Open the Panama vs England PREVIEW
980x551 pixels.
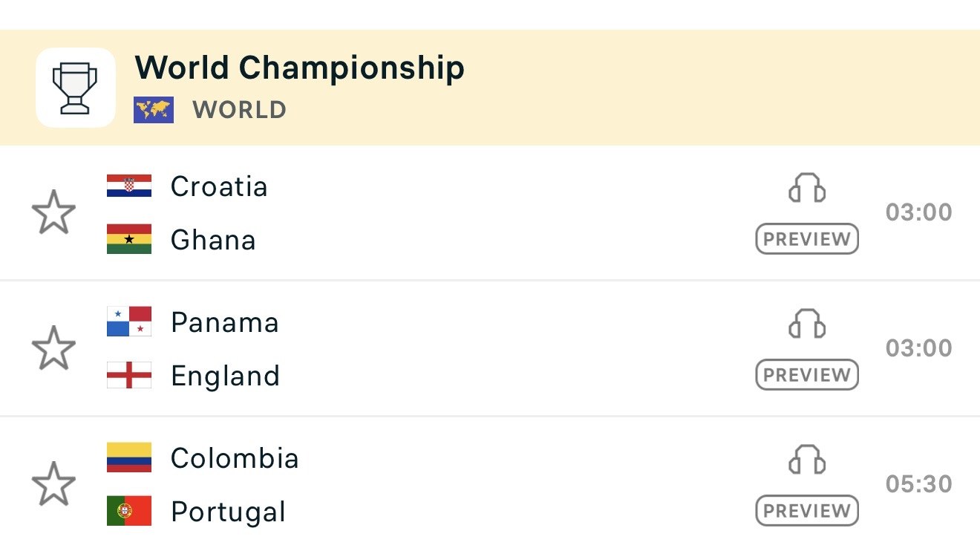(x=807, y=375)
